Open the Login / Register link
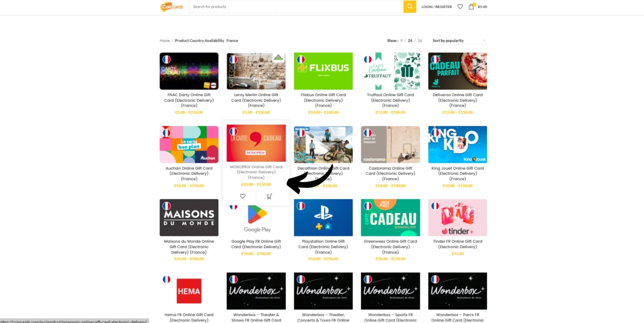The image size is (644, 323). [436, 7]
